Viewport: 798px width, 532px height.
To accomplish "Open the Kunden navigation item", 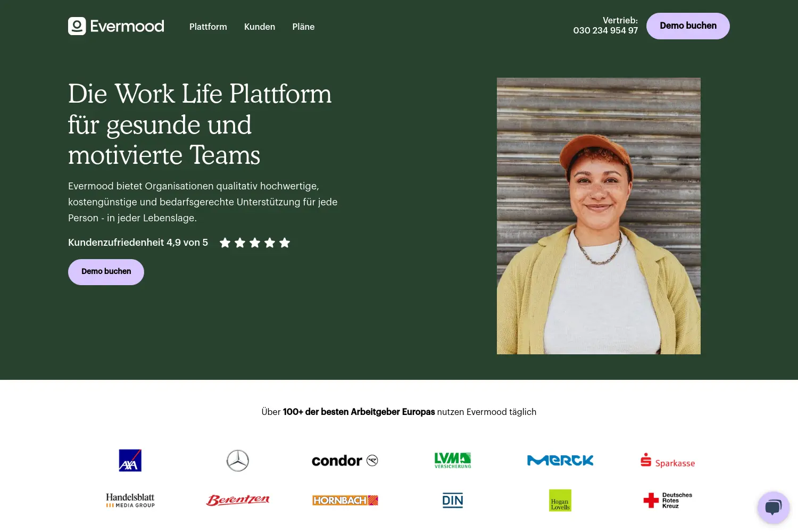I will click(x=260, y=27).
